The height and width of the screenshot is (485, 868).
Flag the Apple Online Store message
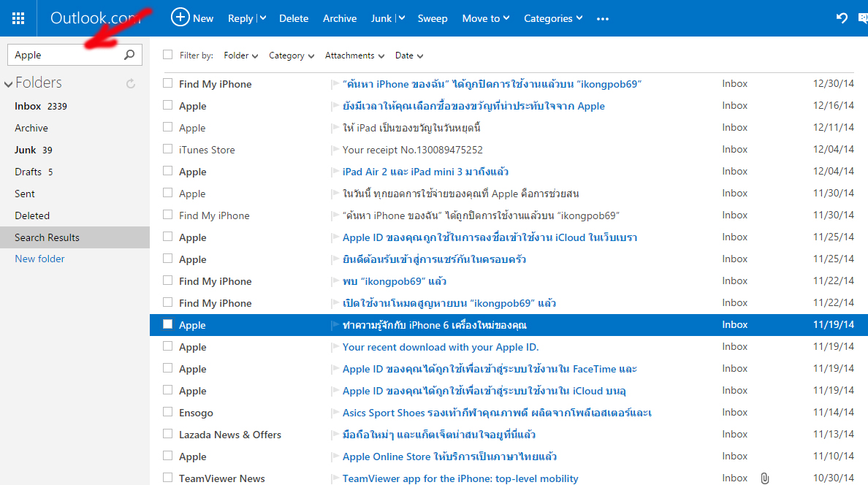pyautogui.click(x=335, y=457)
